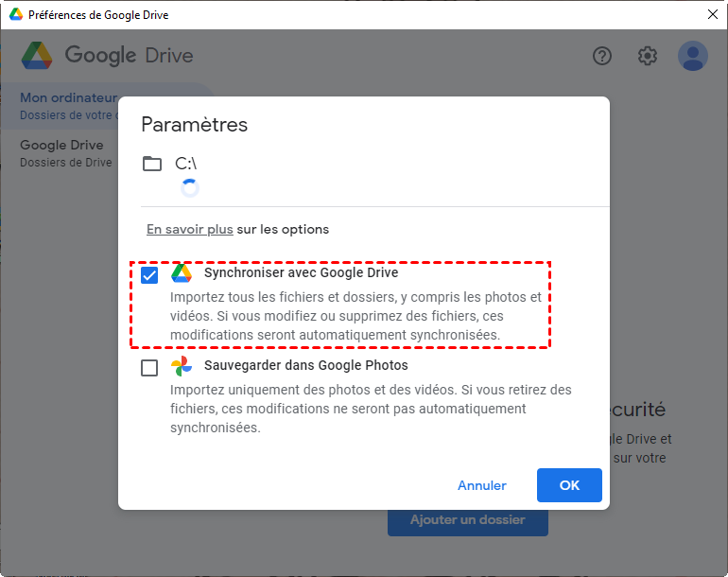Click the Annuler button
This screenshot has height=577, width=728.
(x=482, y=485)
